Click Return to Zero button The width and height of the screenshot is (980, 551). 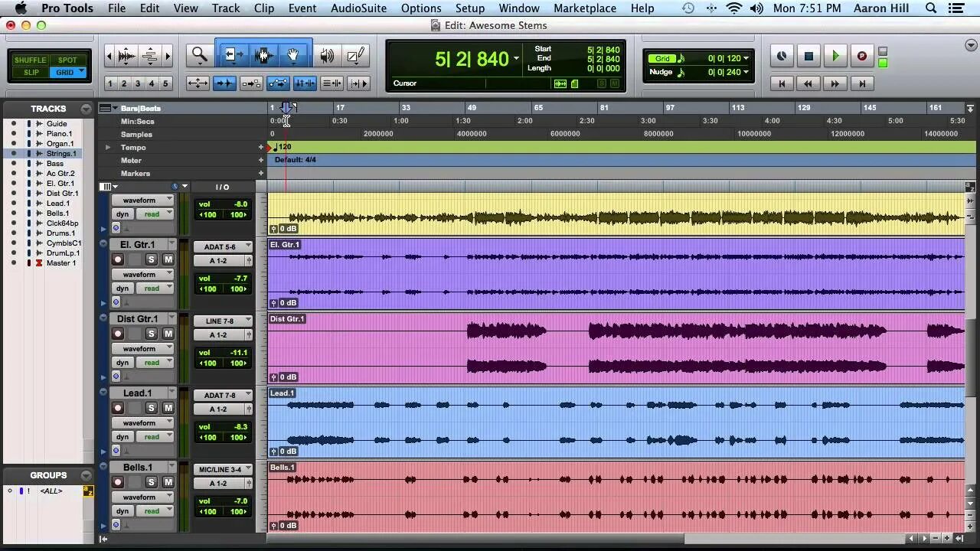782,83
